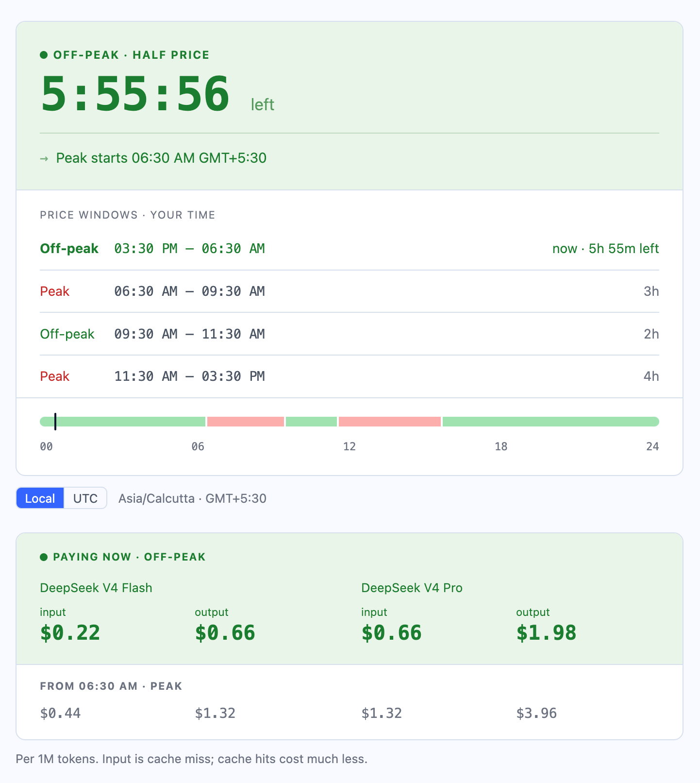Click the '12' hour label under the timeline

[350, 446]
